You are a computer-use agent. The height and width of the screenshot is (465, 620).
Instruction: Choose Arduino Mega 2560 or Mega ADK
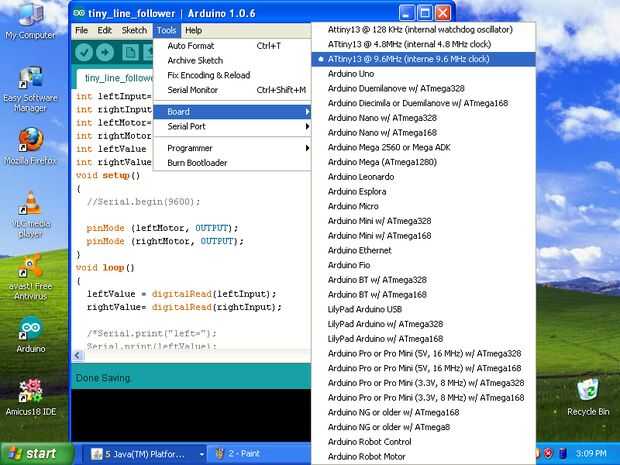(423, 147)
